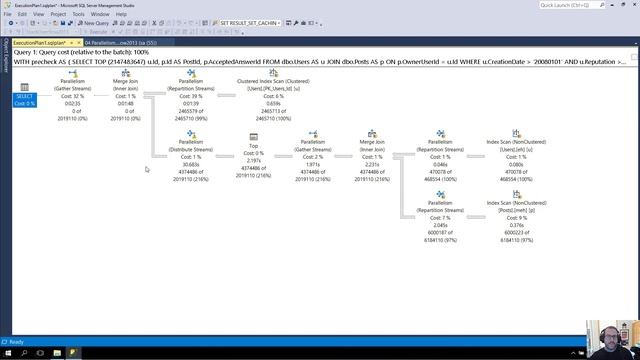Open the File menu

pos(7,14)
